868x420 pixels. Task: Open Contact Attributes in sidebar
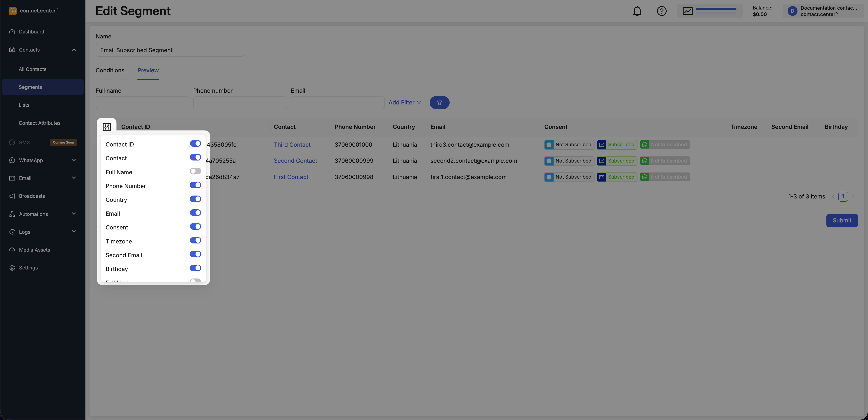coord(39,123)
